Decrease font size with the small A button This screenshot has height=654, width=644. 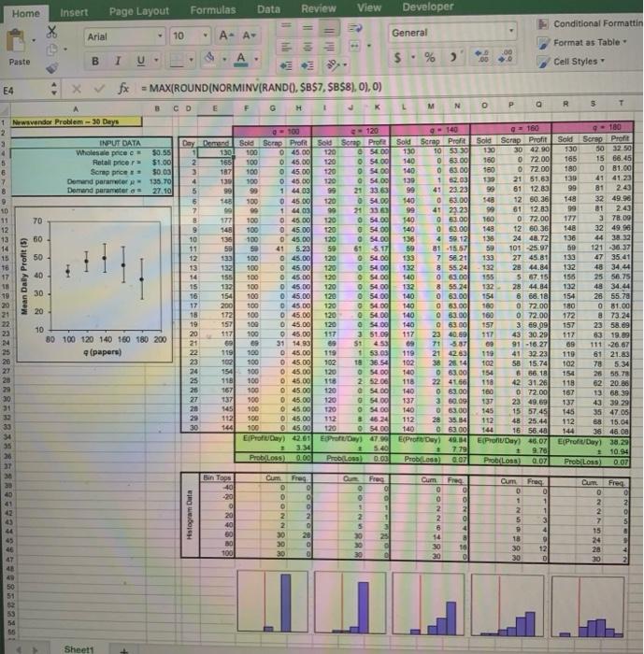pos(250,36)
